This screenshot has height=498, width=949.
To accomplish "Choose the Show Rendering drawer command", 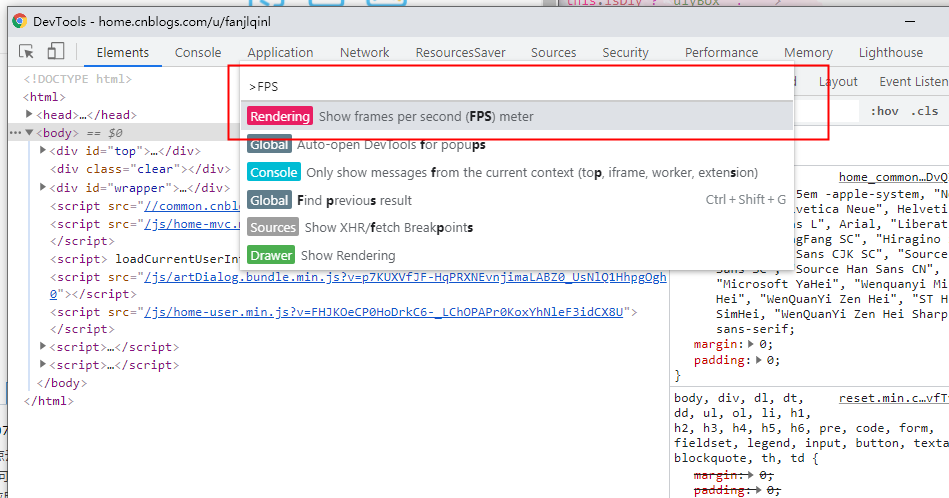I will point(517,255).
